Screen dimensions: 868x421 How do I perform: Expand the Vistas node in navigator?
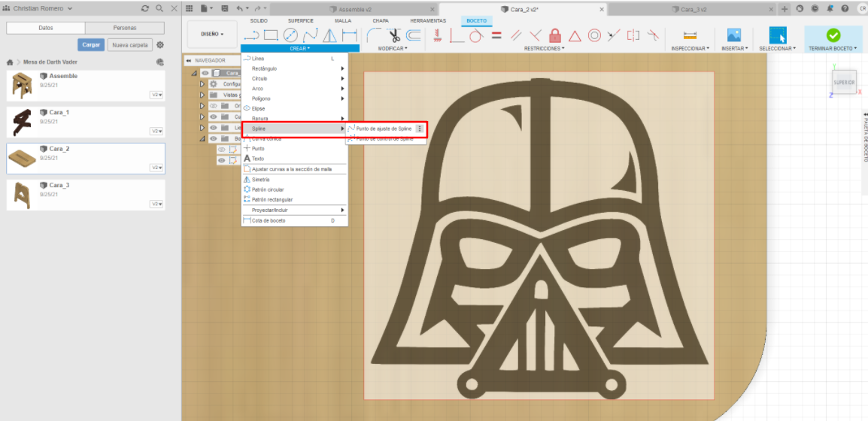tap(202, 95)
